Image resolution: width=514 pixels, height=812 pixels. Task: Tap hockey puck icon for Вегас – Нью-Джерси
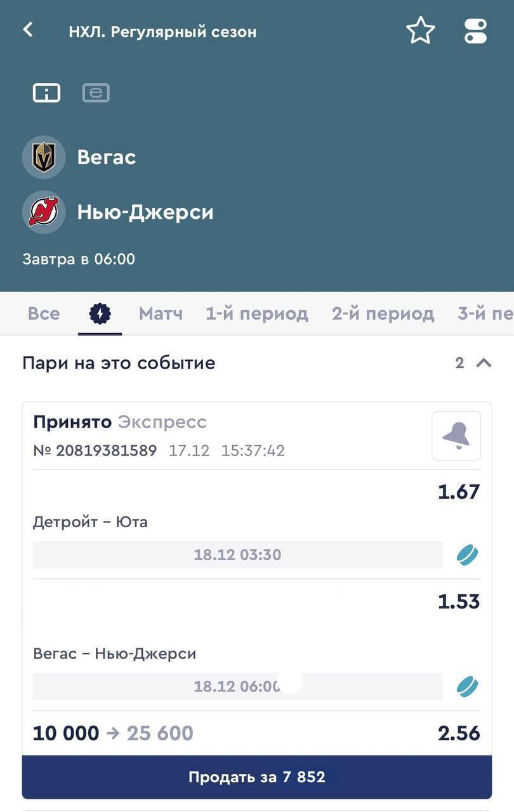pos(467,686)
